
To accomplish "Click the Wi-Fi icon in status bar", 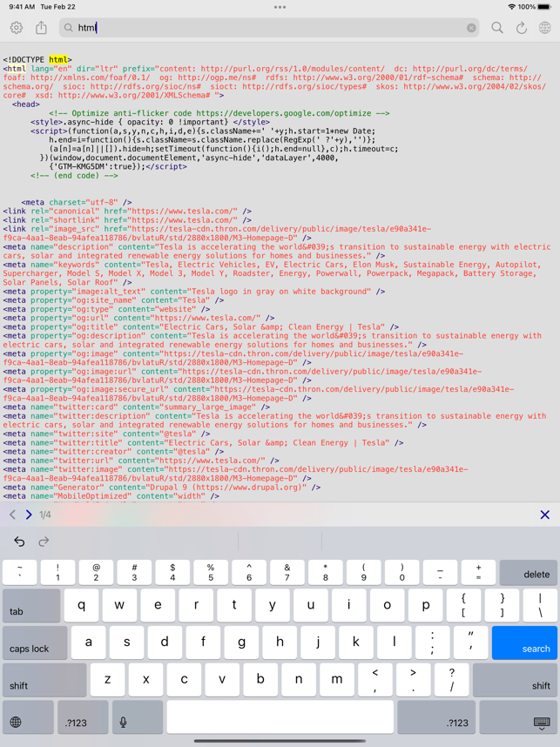I will tap(512, 7).
